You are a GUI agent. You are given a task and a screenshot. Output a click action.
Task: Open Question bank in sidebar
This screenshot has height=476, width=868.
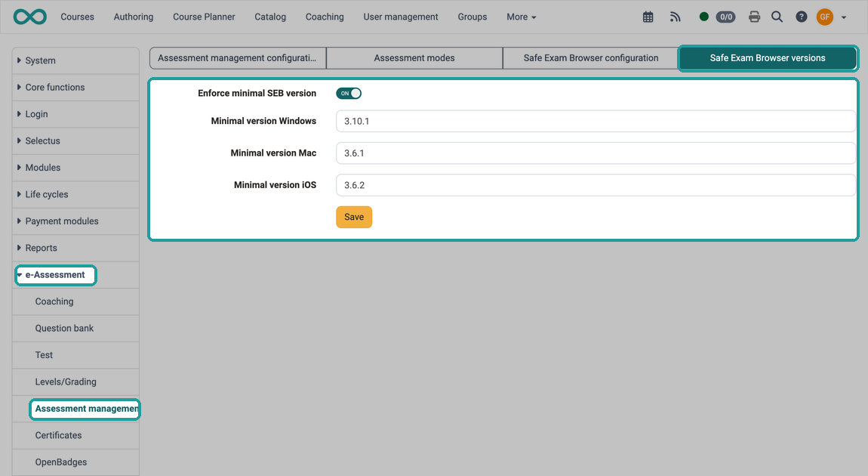click(75, 328)
